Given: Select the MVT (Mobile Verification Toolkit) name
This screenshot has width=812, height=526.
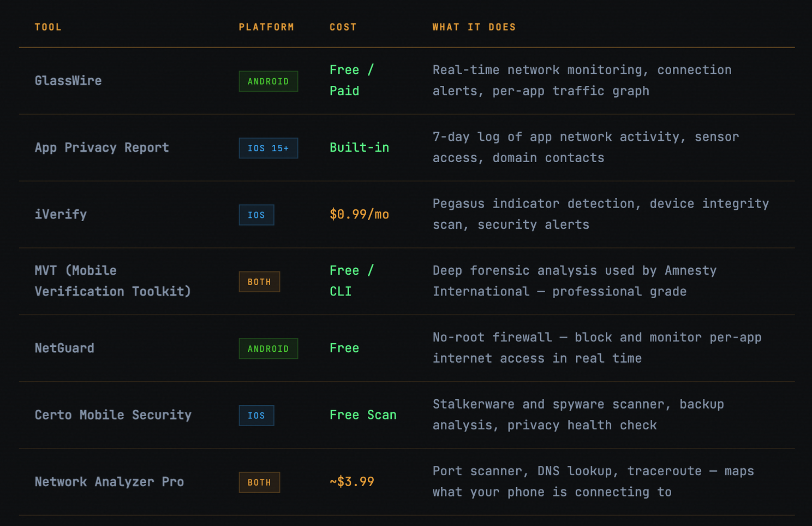Looking at the screenshot, I should click(x=113, y=281).
